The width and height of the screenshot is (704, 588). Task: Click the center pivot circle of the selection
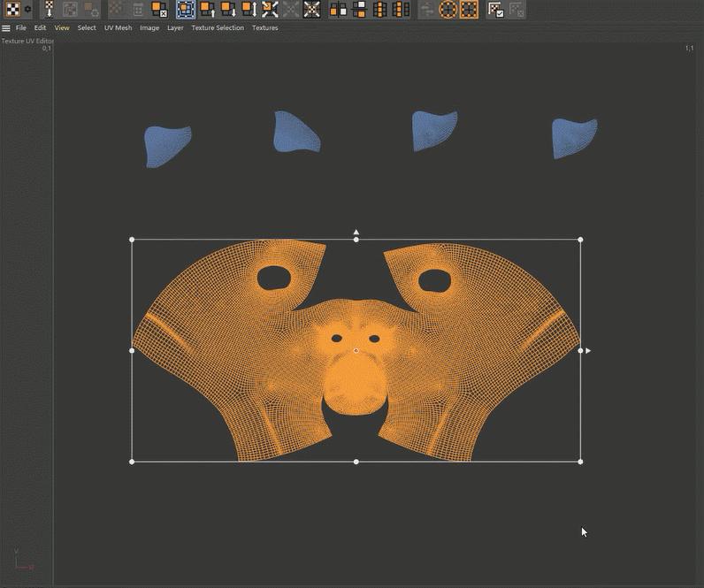click(356, 350)
